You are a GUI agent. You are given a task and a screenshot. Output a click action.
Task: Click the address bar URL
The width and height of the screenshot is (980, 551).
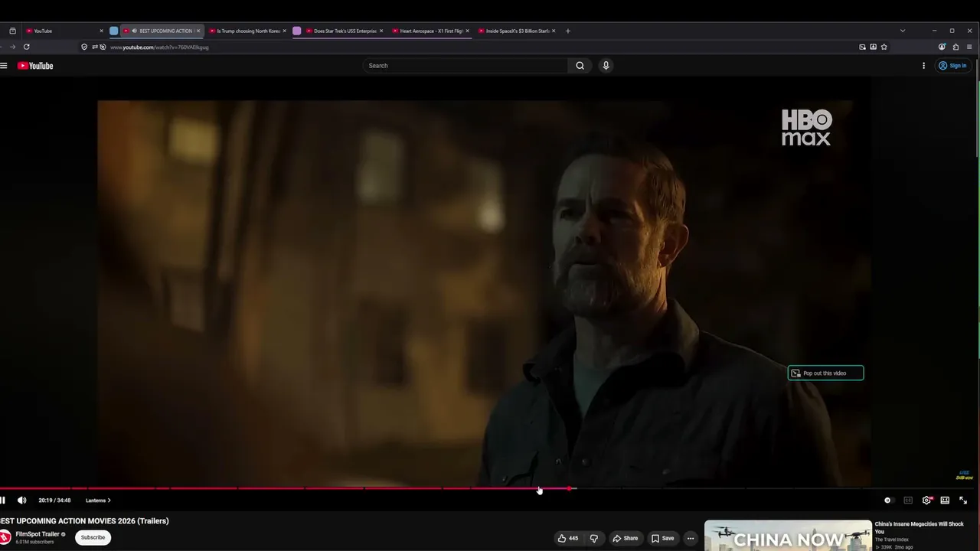point(159,47)
